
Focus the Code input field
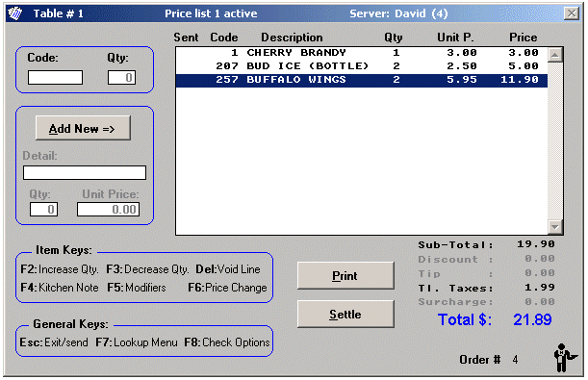[x=55, y=78]
